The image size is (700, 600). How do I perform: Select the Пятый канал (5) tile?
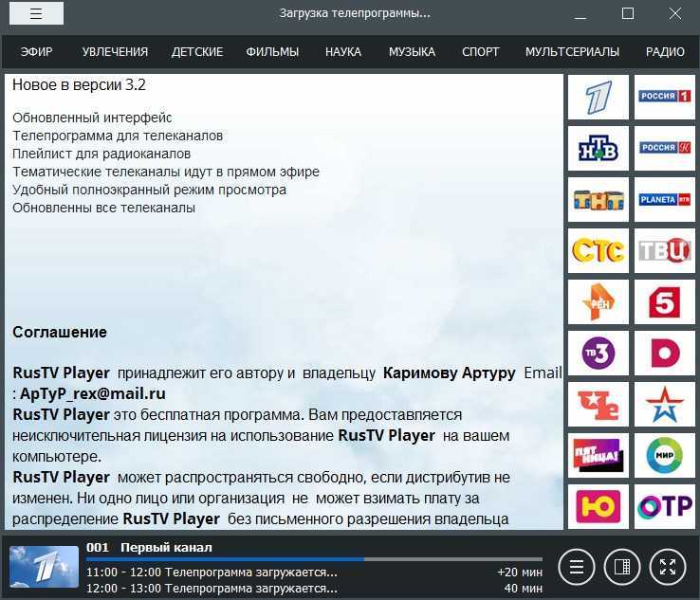tap(665, 302)
